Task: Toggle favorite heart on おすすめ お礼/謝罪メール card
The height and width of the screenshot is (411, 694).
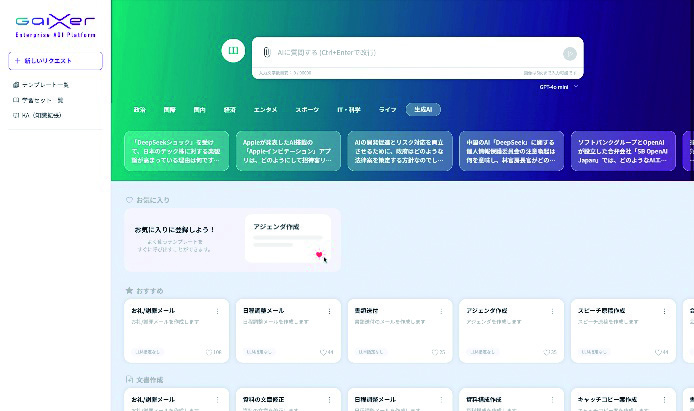Action: pyautogui.click(x=209, y=352)
